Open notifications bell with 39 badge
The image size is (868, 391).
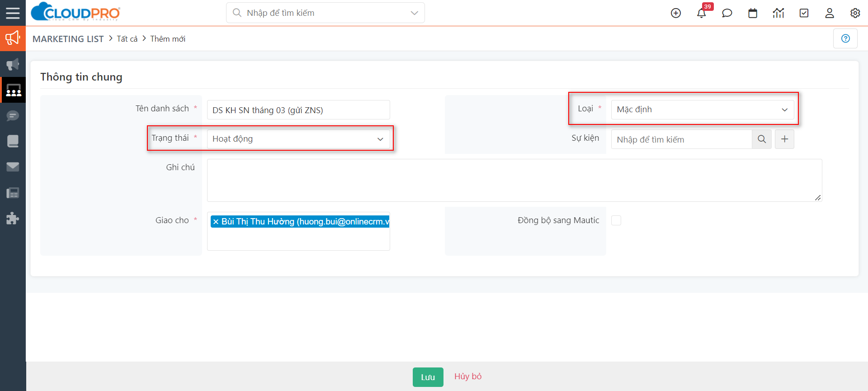tap(702, 13)
